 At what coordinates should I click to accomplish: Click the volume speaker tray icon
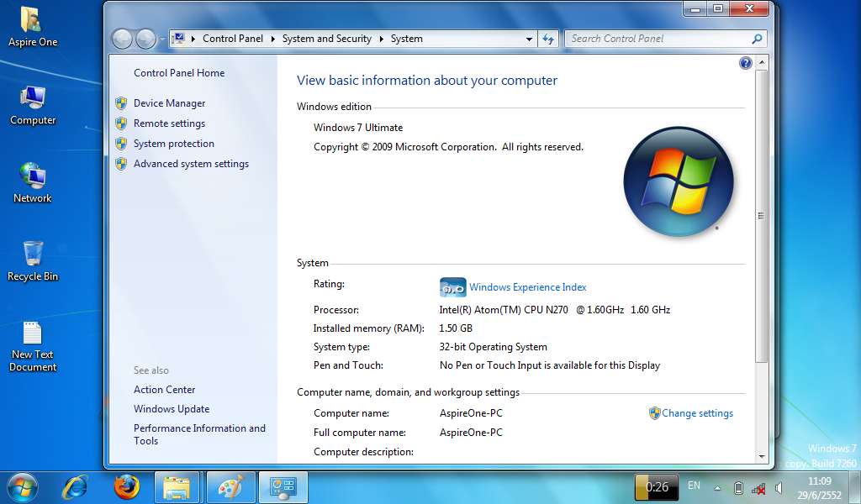tap(779, 487)
